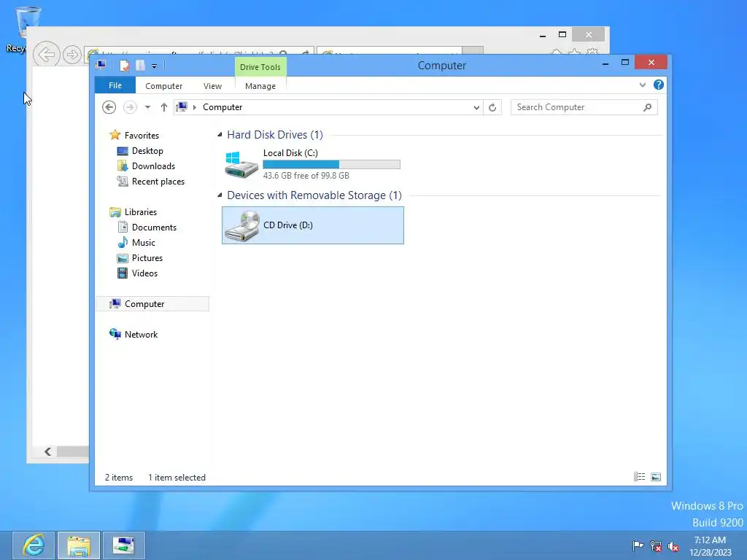Select Favorites in the navigation pane
Viewport: 747px width, 560px height.
click(x=142, y=135)
